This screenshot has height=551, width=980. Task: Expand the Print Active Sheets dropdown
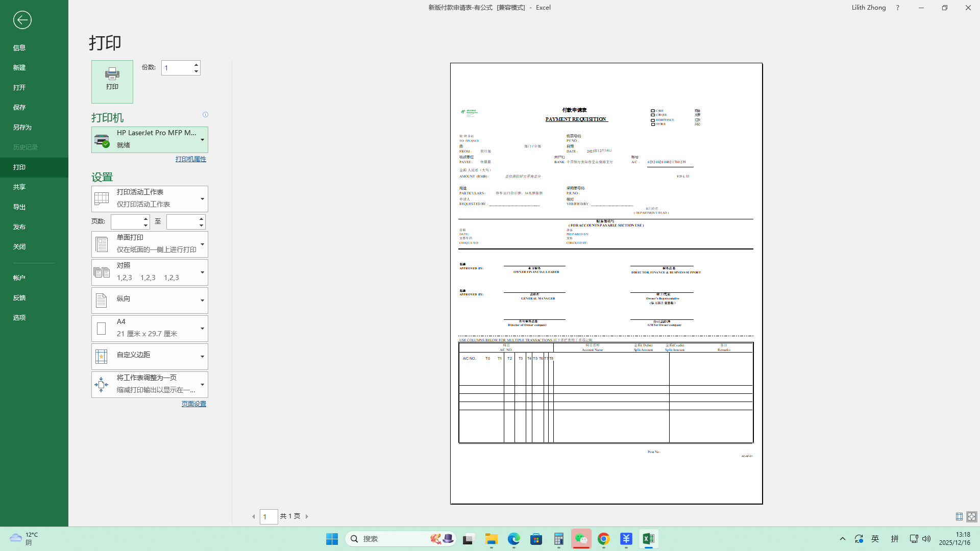(150, 199)
